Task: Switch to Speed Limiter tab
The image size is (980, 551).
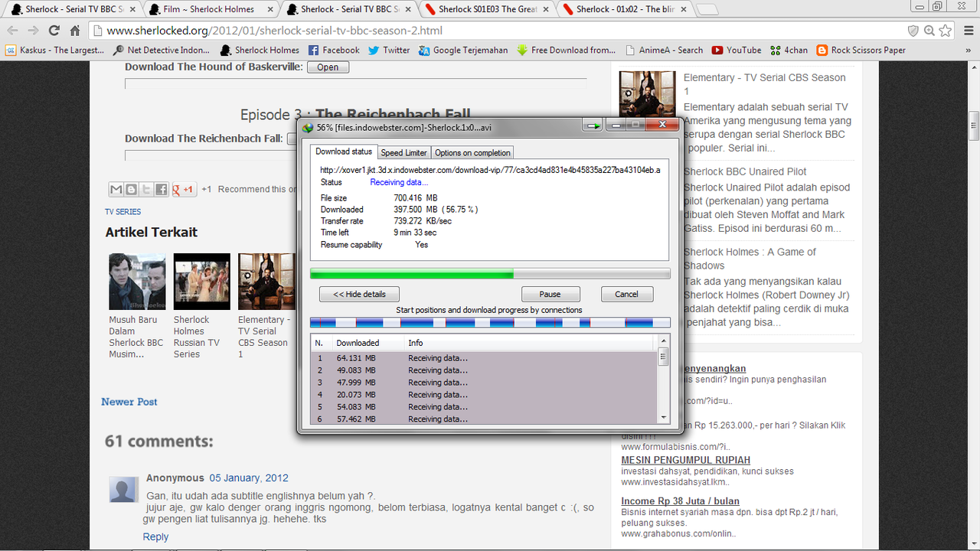Action: [x=403, y=152]
